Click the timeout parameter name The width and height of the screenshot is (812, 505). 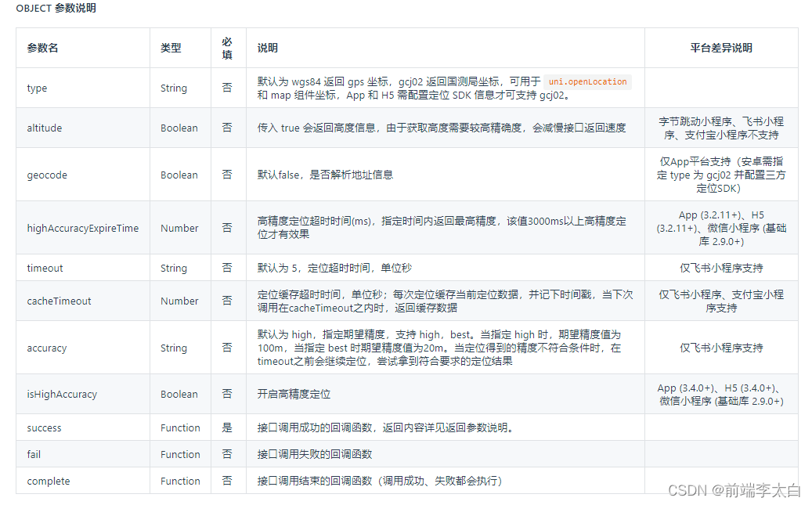pyautogui.click(x=44, y=268)
